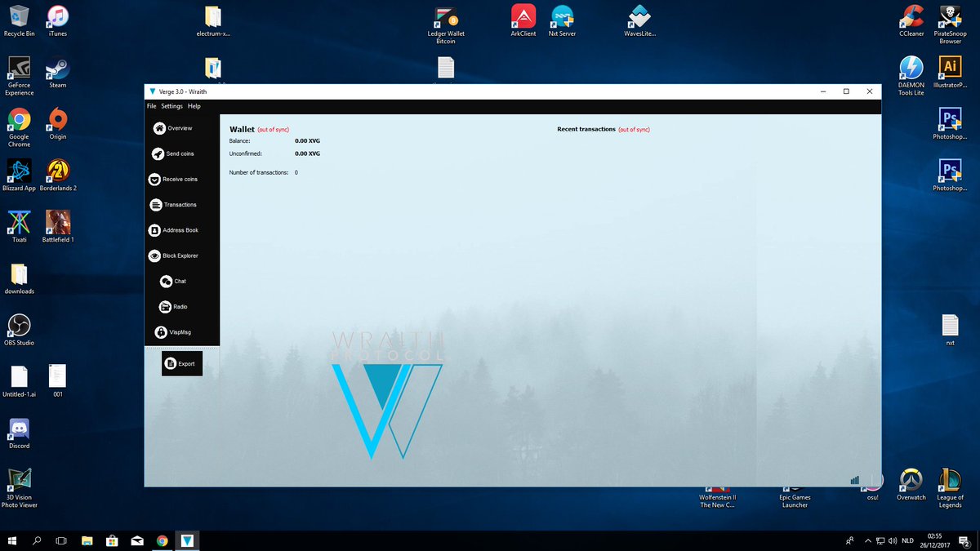
Task: Select the iTunes desktop icon
Action: click(57, 21)
